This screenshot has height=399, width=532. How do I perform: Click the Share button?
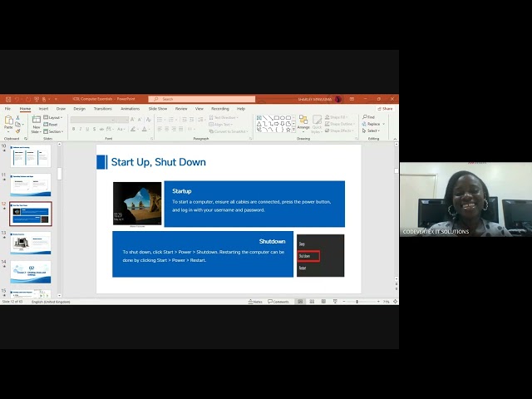[x=385, y=109]
